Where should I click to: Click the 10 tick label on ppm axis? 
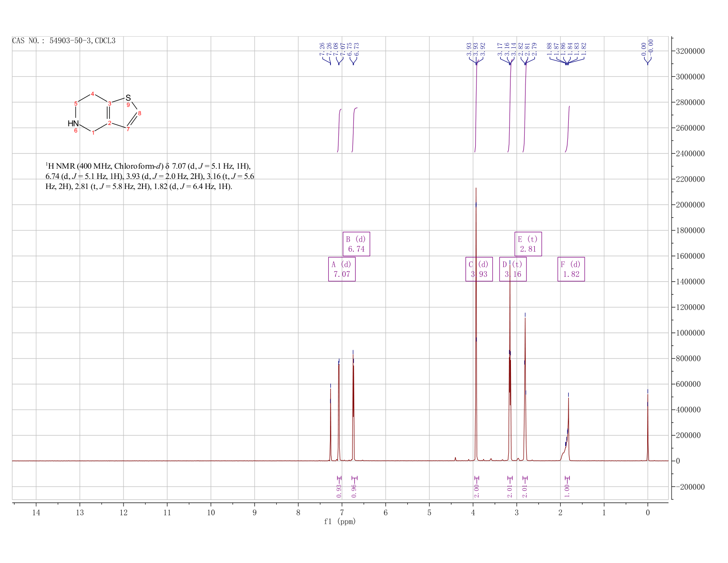pyautogui.click(x=211, y=512)
